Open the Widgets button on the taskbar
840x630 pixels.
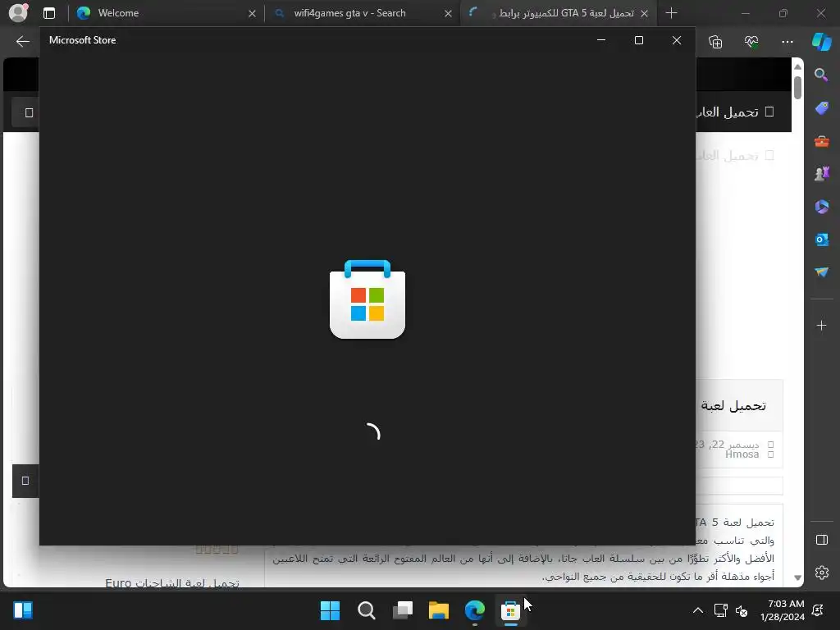click(23, 610)
